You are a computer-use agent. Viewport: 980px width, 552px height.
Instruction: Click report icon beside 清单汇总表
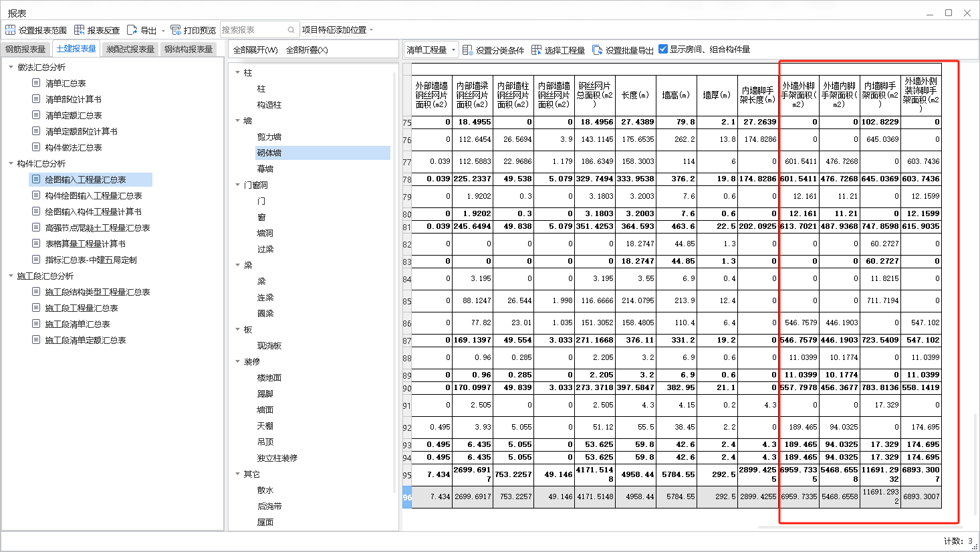[x=36, y=83]
